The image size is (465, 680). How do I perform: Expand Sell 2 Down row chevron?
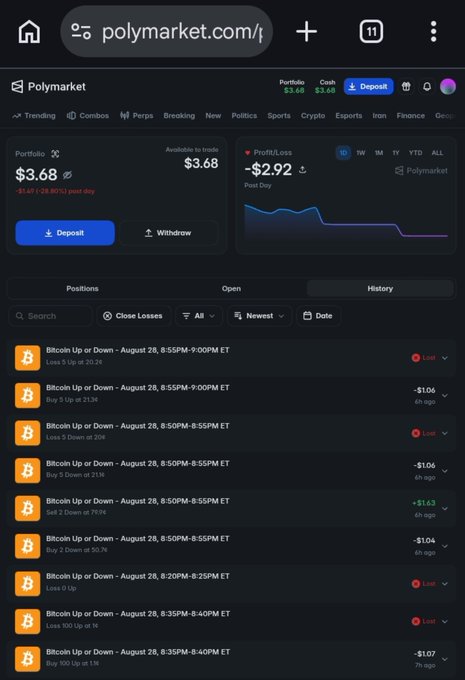click(445, 508)
